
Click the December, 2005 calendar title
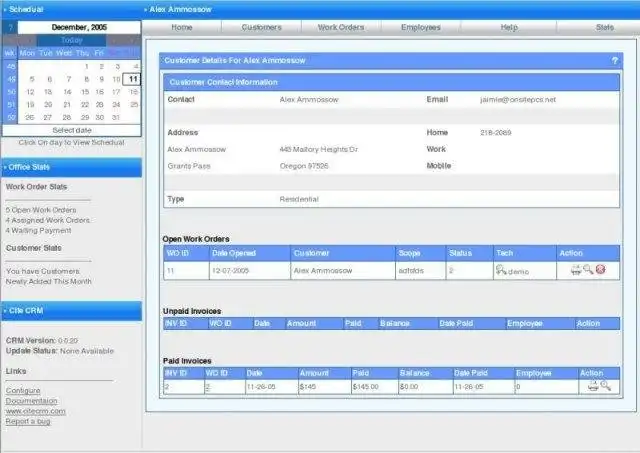pyautogui.click(x=79, y=27)
